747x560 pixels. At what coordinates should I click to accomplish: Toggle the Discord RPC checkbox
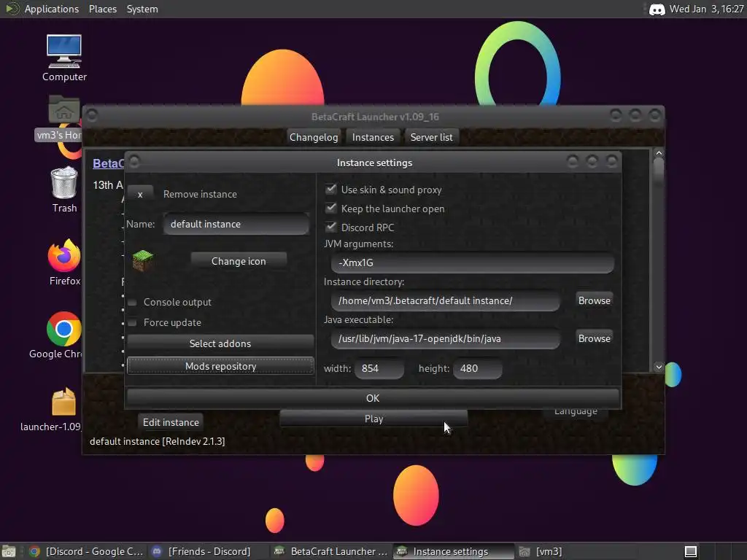click(x=330, y=227)
